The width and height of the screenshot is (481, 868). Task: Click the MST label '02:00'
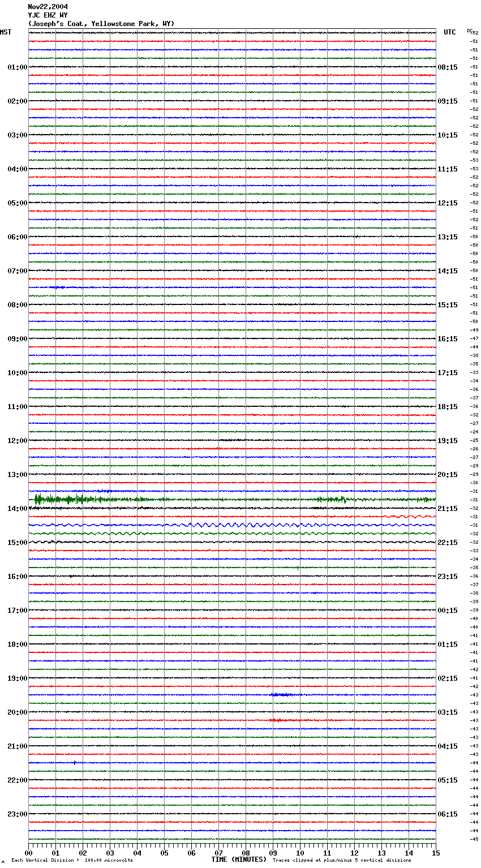tap(18, 101)
